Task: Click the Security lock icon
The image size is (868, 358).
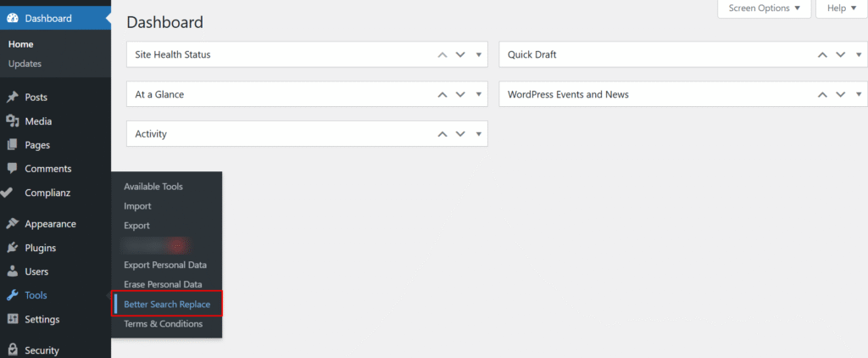Action: point(12,350)
